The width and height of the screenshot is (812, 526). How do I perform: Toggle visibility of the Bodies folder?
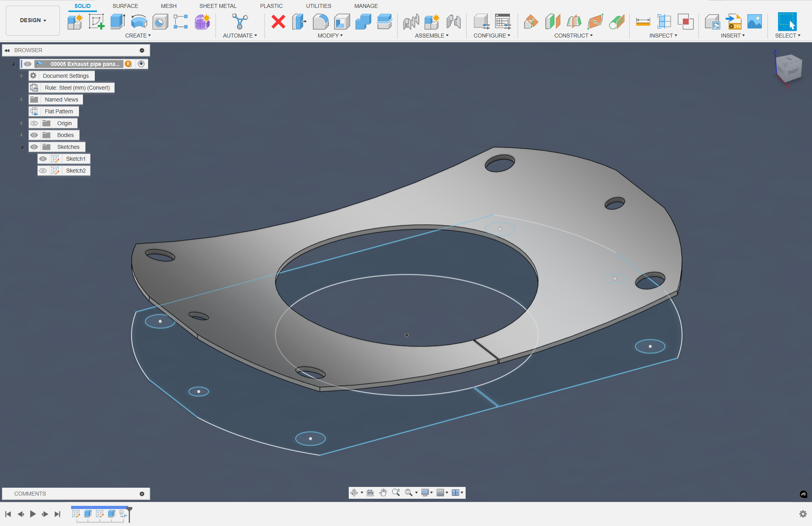pos(34,135)
